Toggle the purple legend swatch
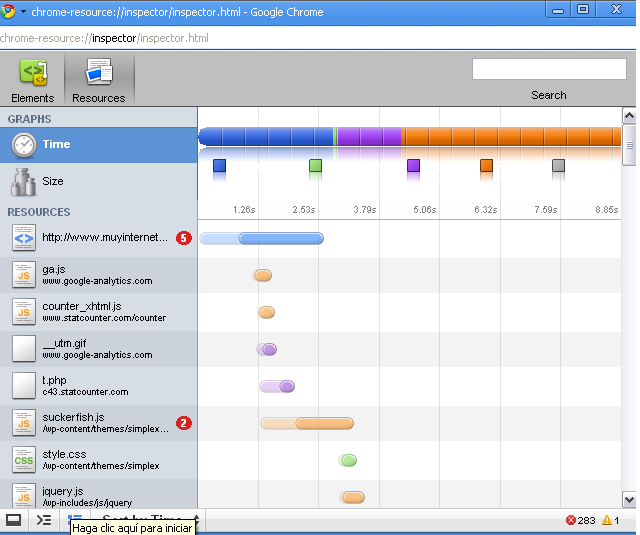This screenshot has height=535, width=640. pos(413,166)
